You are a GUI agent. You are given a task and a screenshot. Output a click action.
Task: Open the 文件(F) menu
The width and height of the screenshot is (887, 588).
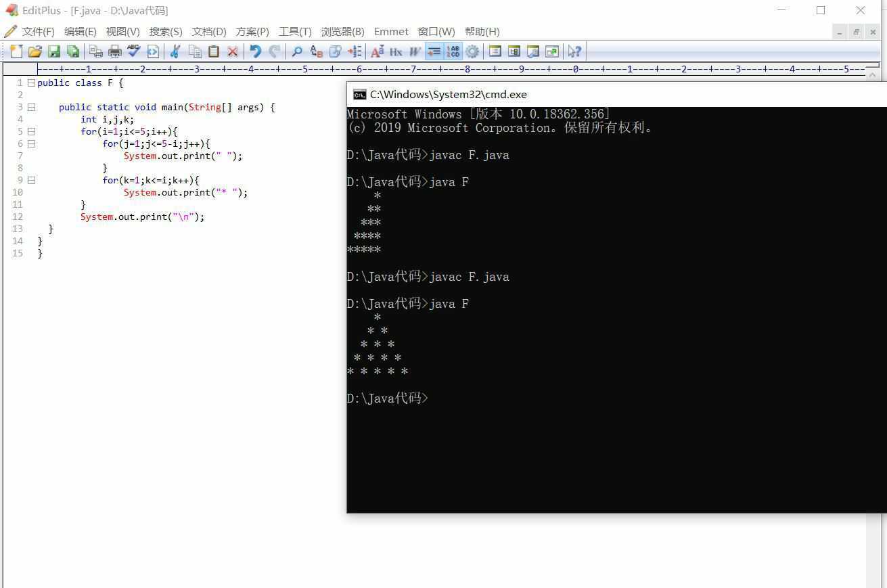pyautogui.click(x=38, y=32)
